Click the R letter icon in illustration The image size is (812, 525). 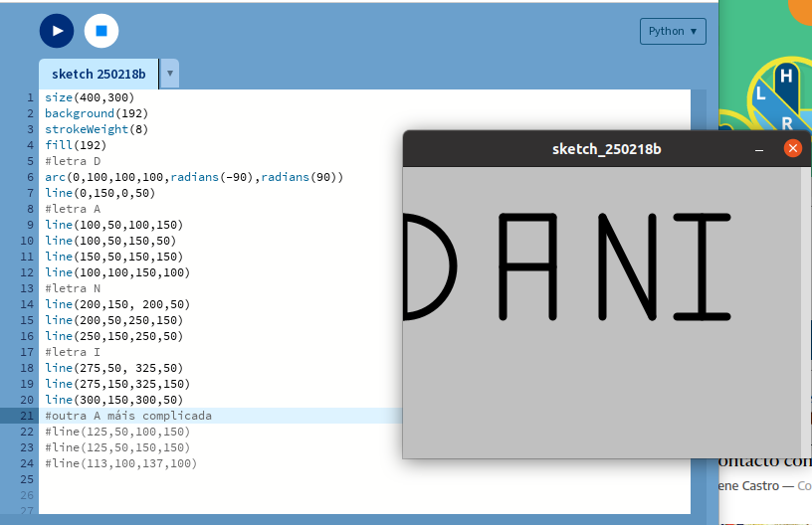(x=786, y=122)
